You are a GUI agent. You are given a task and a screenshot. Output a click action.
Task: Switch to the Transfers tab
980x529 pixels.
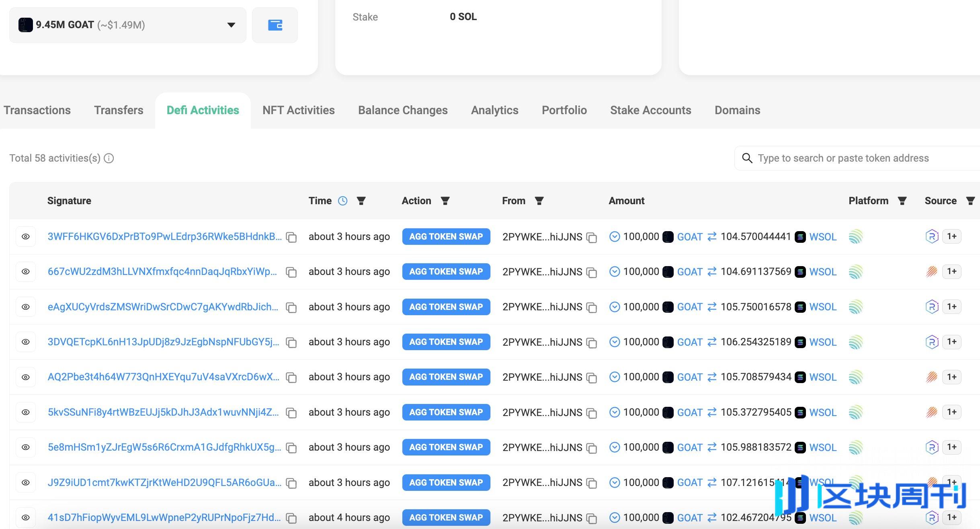(119, 110)
